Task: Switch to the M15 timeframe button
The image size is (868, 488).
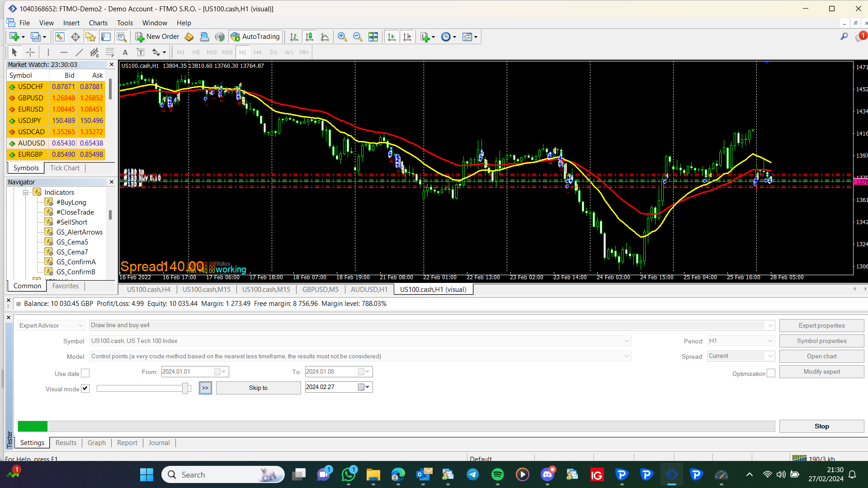Action: tap(212, 52)
